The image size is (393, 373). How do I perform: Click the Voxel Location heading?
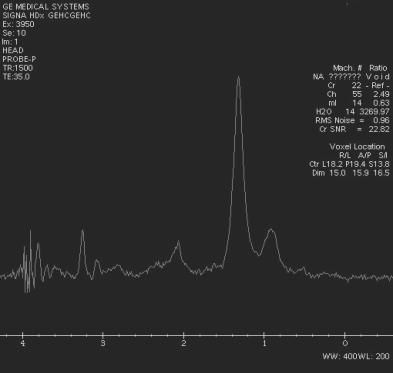357,147
